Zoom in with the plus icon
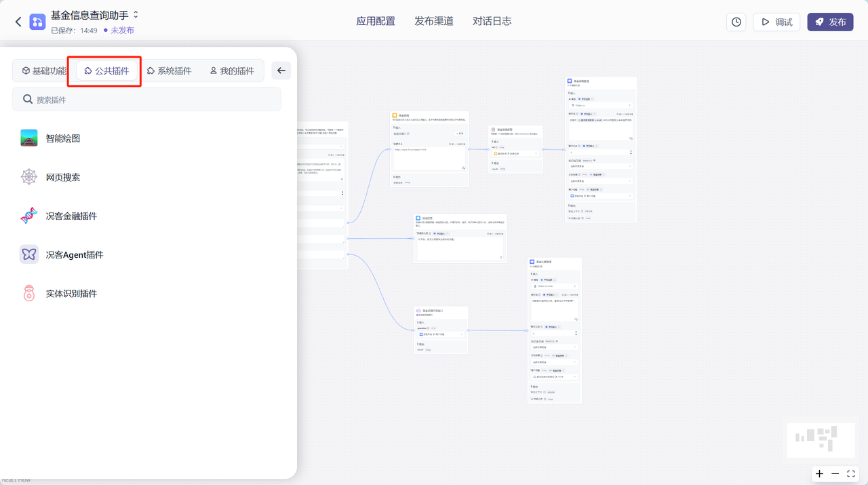The image size is (868, 485). tap(819, 473)
